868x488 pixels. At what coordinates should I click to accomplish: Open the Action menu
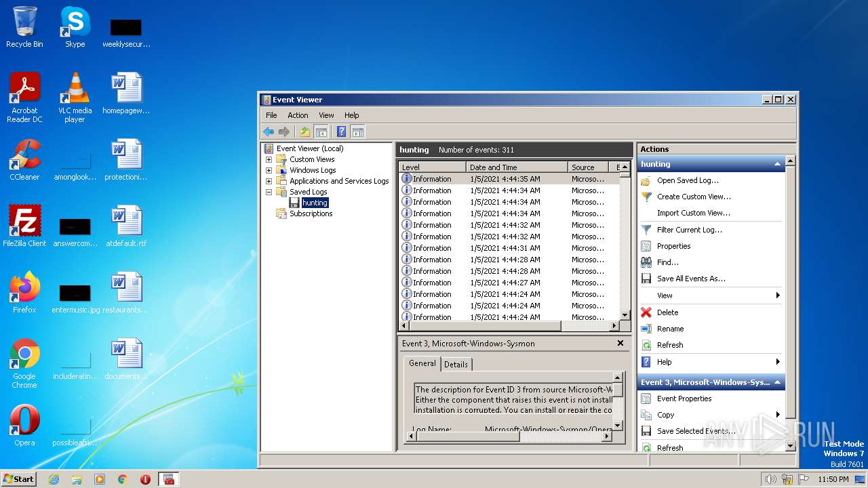[x=298, y=115]
